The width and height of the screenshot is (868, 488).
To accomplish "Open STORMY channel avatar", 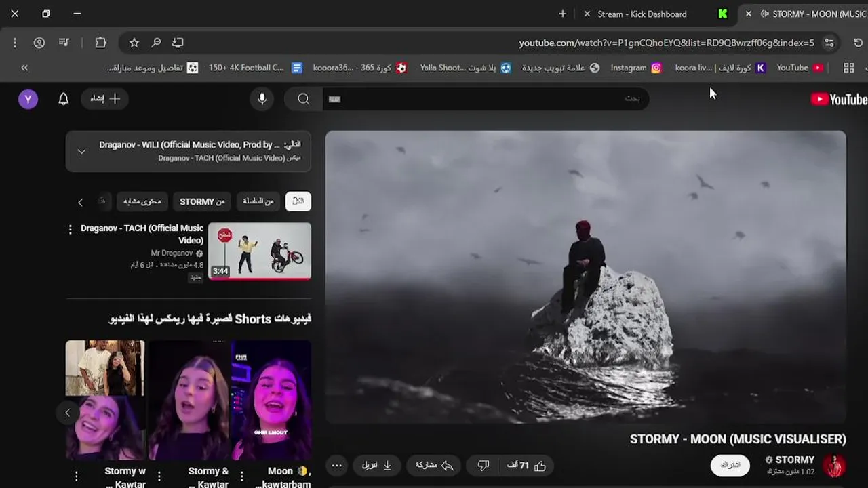I will point(834,466).
